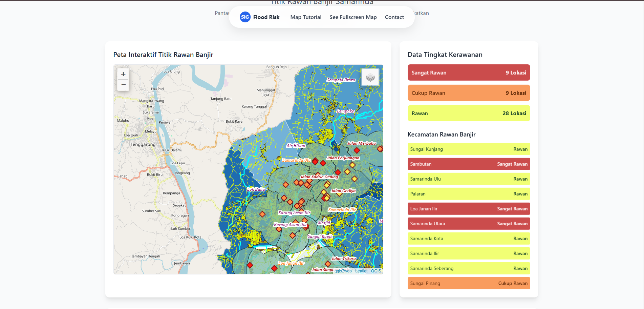Pick the Sungai Pinang kecamatan row
The image size is (644, 309).
[x=469, y=283]
